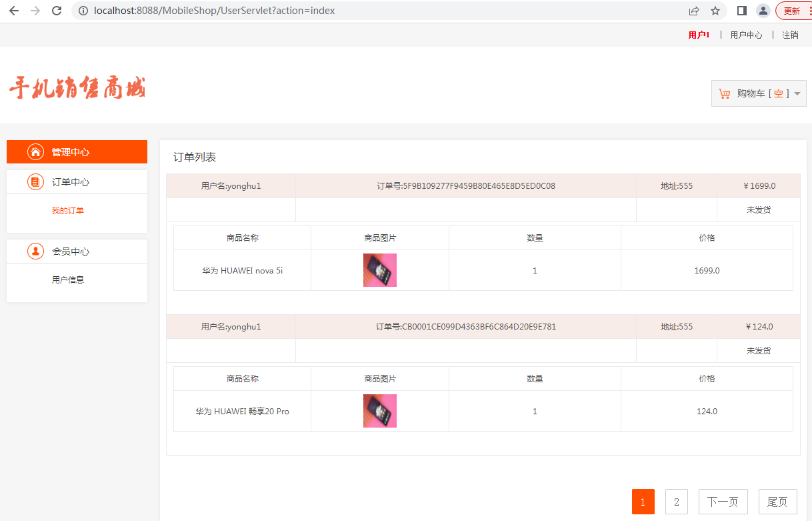Click 未发货 status of the 124.0 order
Image resolution: width=812 pixels, height=521 pixels.
(x=759, y=351)
